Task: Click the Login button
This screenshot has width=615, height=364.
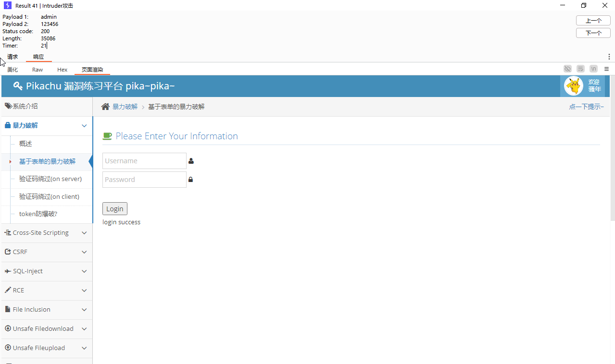Action: (x=115, y=208)
